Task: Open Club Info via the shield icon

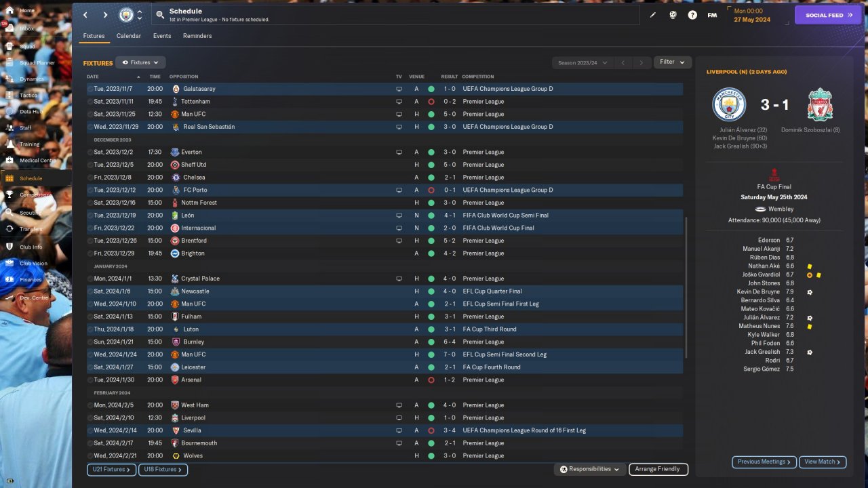Action: click(9, 247)
